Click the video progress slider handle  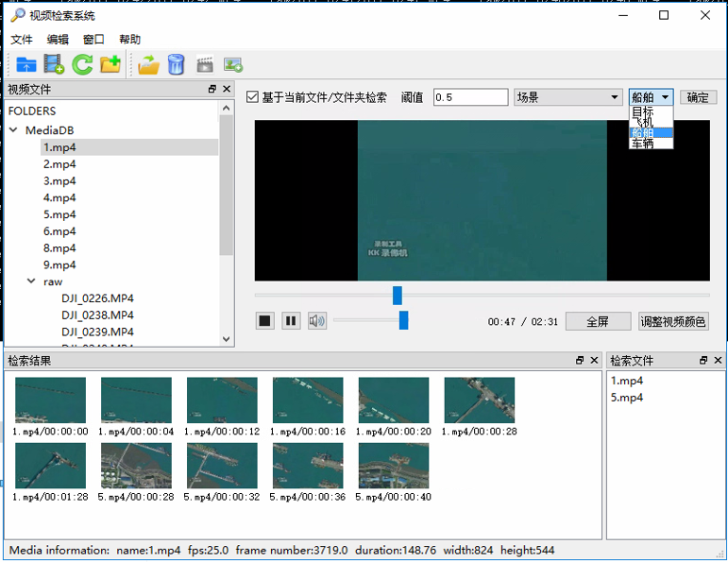398,296
